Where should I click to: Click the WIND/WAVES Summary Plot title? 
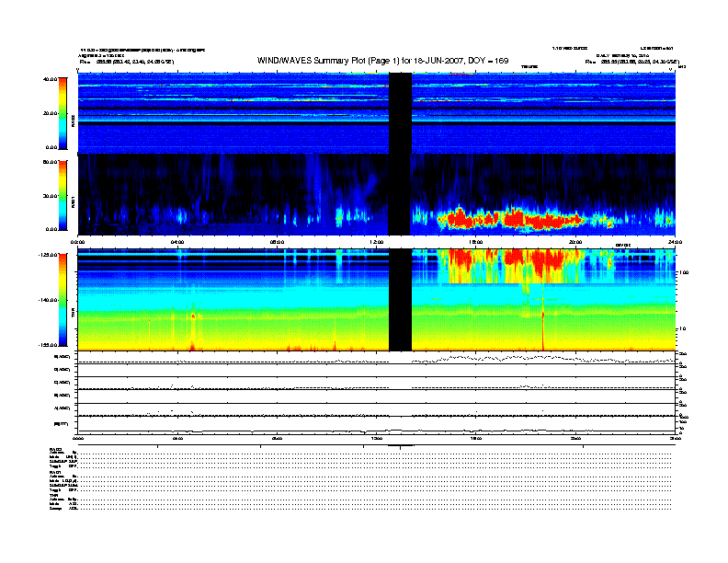[382, 61]
